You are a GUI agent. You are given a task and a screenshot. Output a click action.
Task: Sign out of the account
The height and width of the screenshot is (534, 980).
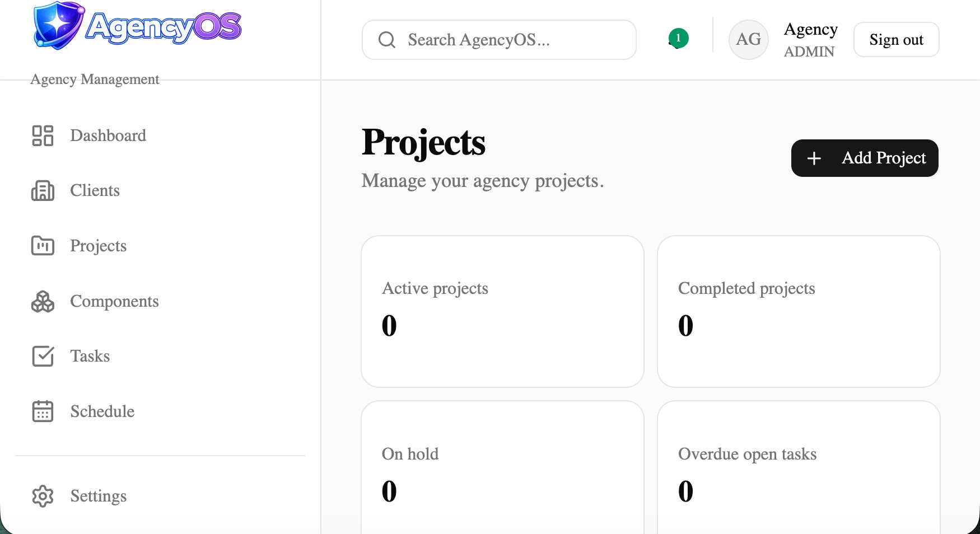[x=896, y=40]
